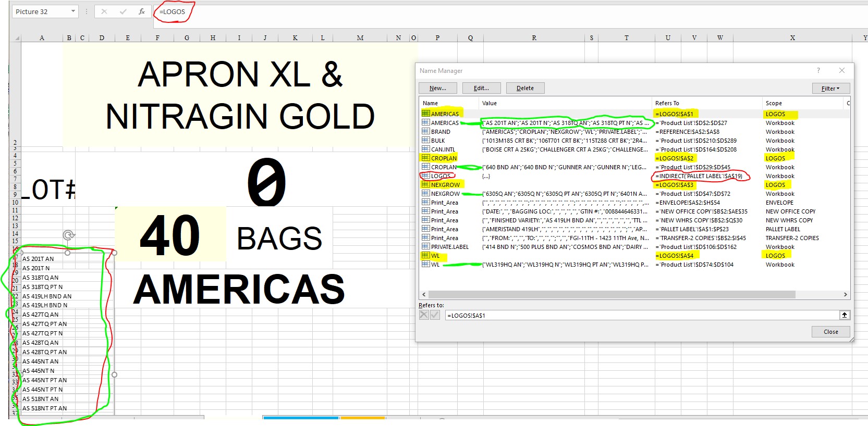The image size is (868, 426).
Task: Click the Name Box showing Picture 32
Action: 40,11
